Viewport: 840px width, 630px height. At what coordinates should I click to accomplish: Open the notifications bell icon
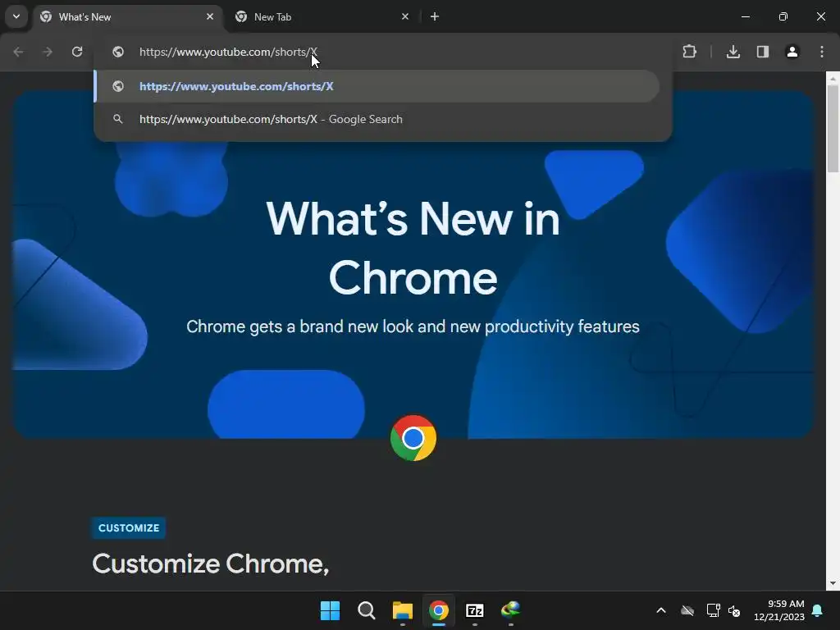(x=818, y=610)
